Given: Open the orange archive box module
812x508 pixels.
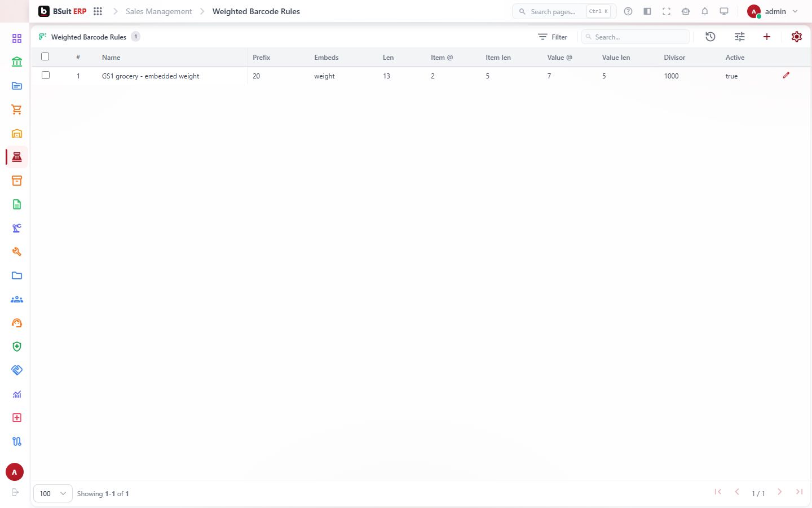Looking at the screenshot, I should click(x=17, y=181).
